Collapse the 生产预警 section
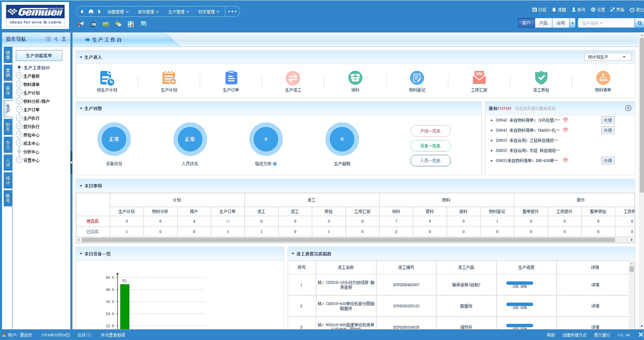644x340 pixels. [x=81, y=109]
